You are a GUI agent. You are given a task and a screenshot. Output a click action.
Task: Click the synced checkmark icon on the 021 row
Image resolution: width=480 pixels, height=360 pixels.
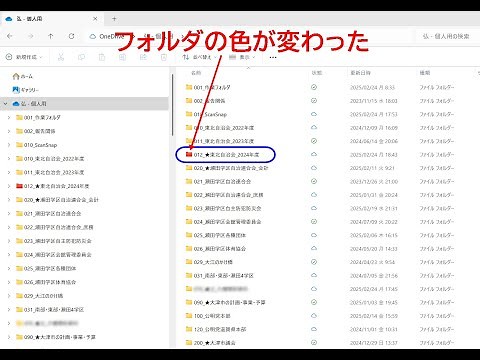[x=314, y=181]
